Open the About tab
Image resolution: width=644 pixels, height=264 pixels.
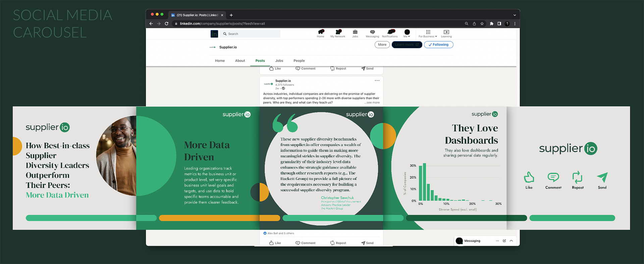point(240,61)
